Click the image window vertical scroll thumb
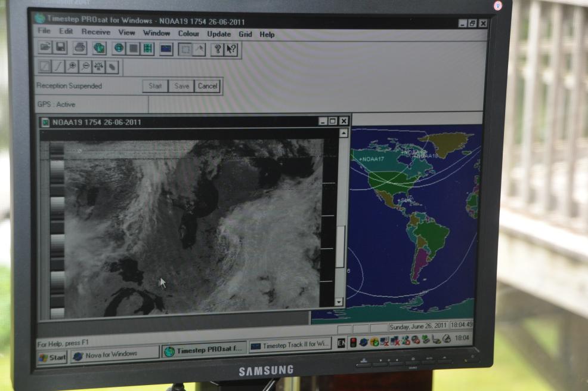The image size is (588, 391). pyautogui.click(x=341, y=247)
